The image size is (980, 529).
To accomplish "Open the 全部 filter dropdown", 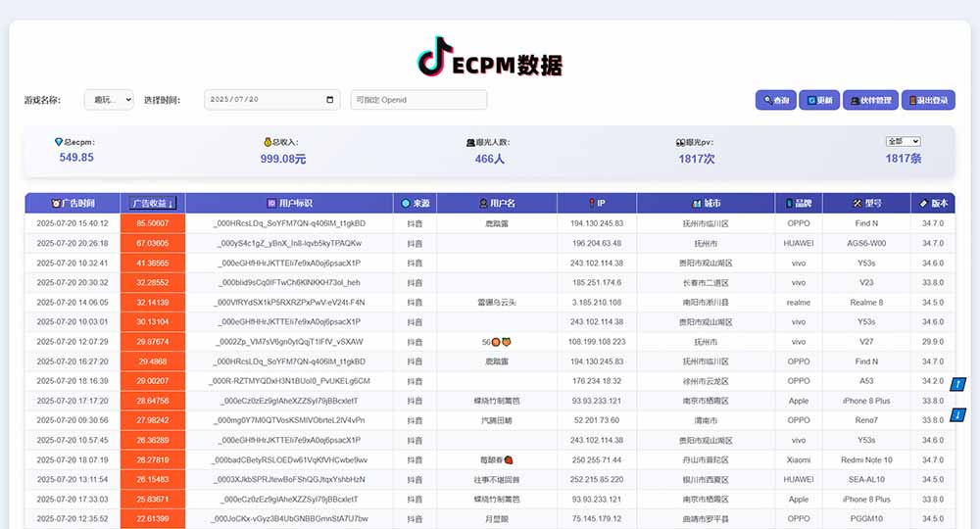I will (903, 141).
